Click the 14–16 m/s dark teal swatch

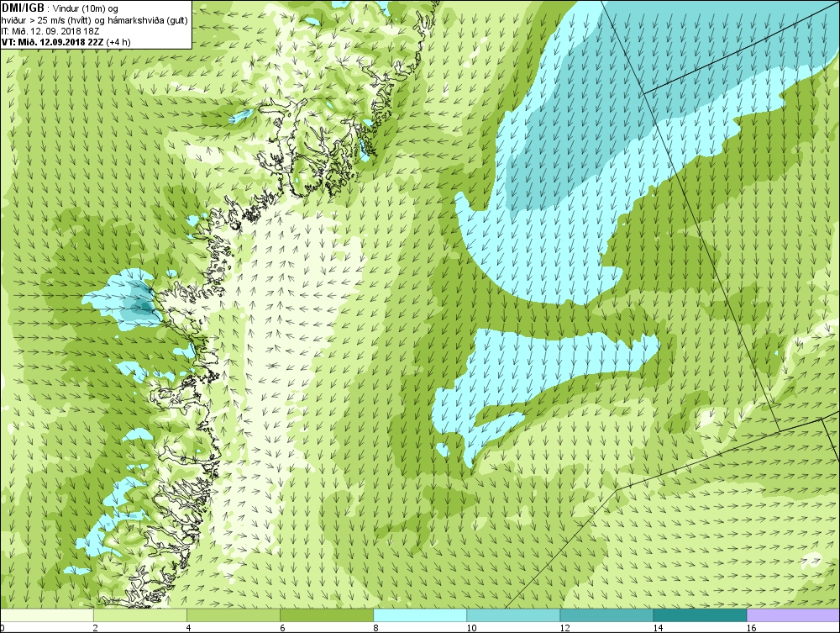point(700,615)
